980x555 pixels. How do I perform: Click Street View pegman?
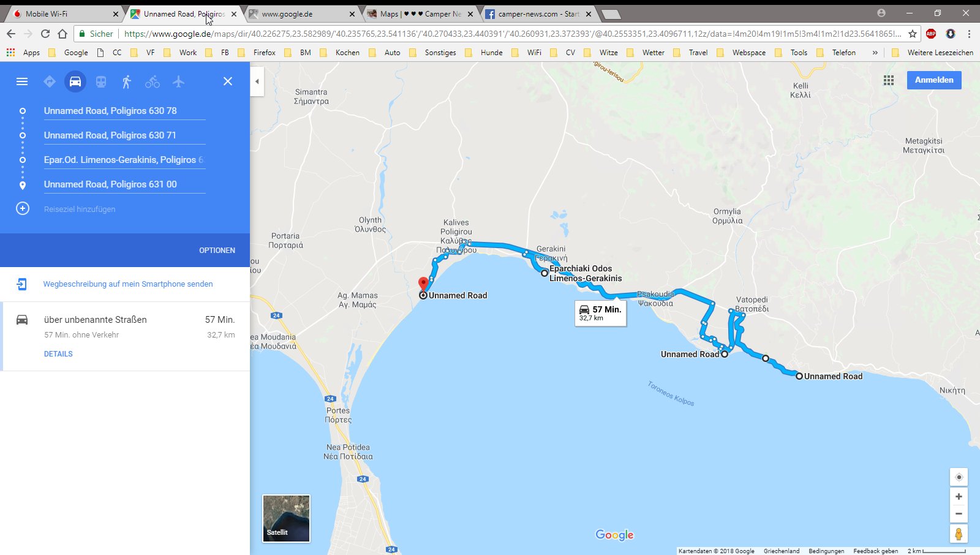pyautogui.click(x=959, y=534)
